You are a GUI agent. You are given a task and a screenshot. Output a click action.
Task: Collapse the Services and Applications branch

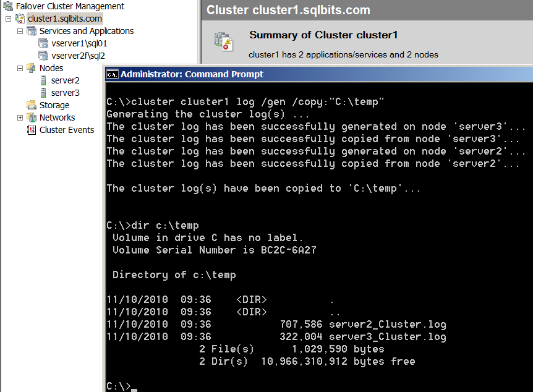click(19, 31)
